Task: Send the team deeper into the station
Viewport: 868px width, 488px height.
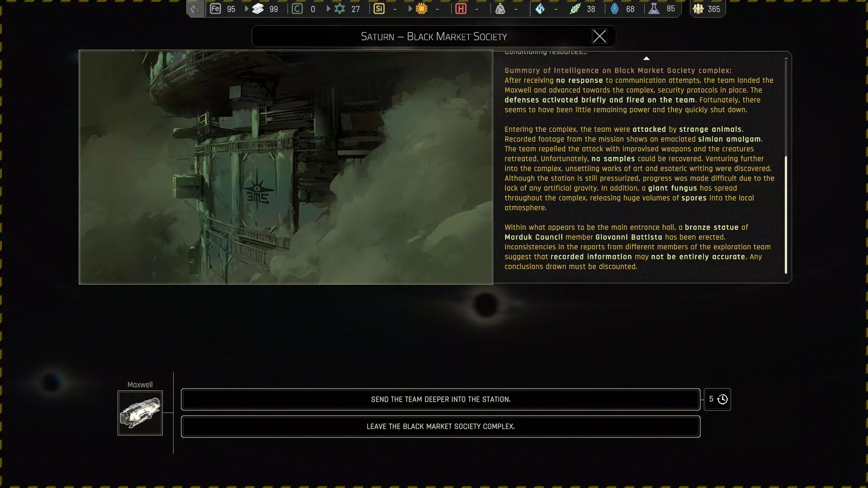Action: click(440, 399)
